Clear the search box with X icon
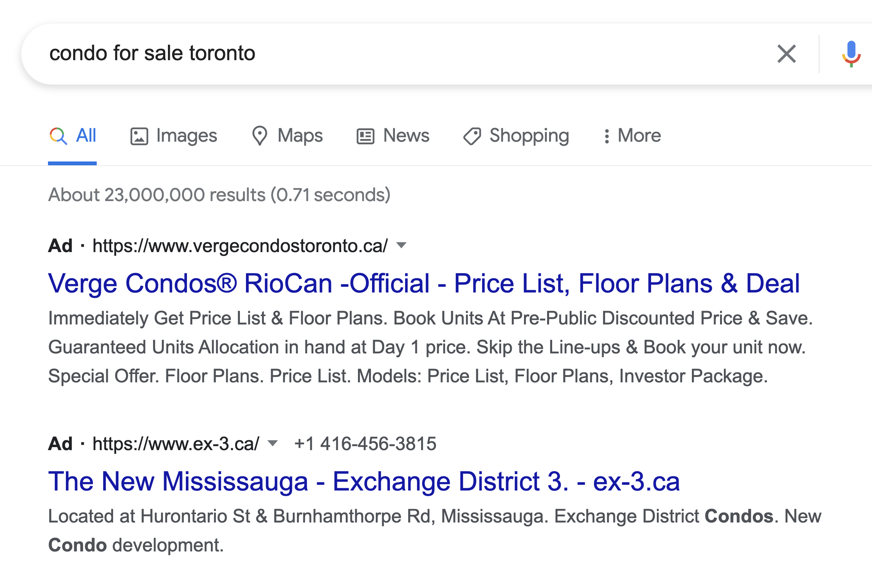Viewport: 872px width, 588px height. [x=786, y=54]
